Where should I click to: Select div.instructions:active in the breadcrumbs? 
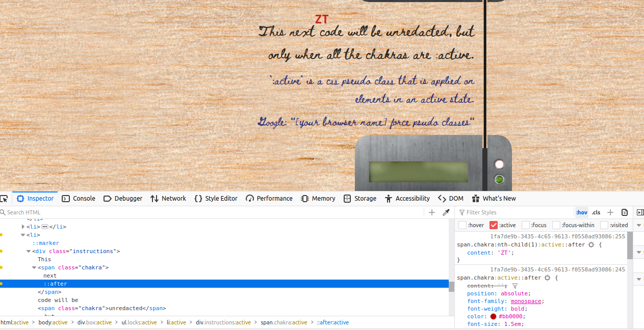(x=223, y=322)
